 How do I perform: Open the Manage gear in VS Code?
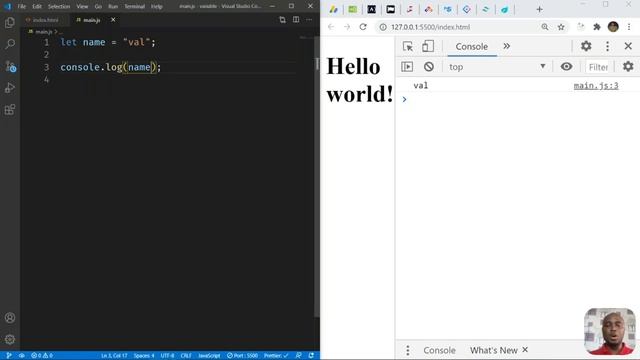click(x=10, y=339)
